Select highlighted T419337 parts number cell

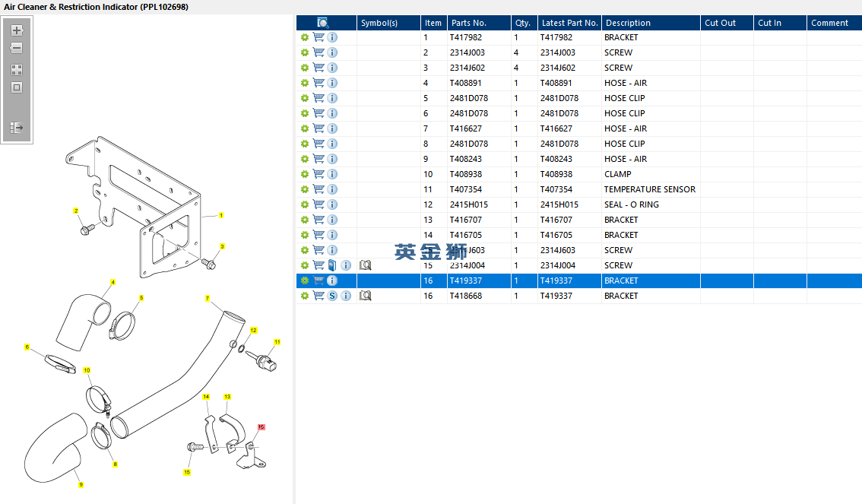[479, 281]
